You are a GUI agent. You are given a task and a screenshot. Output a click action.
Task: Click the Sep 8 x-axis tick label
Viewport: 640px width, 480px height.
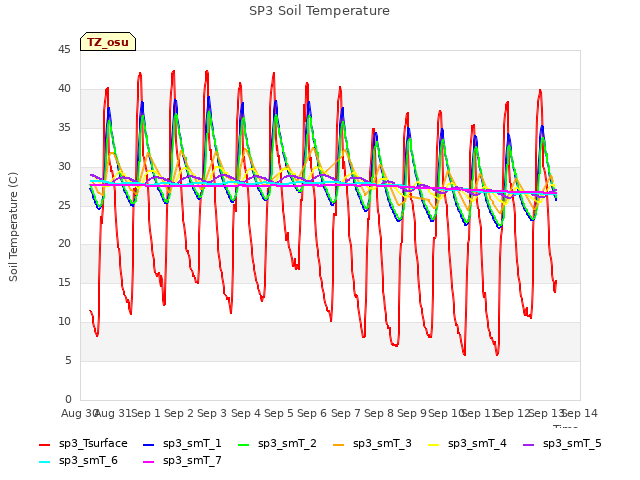[379, 413]
